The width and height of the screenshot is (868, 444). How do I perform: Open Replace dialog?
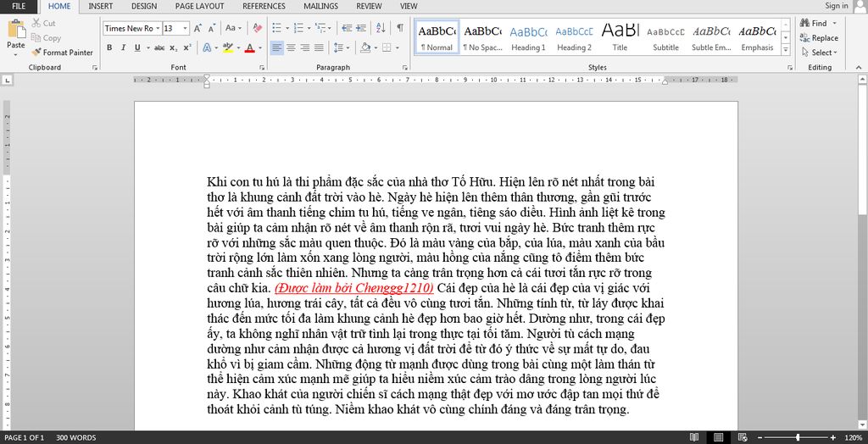pyautogui.click(x=819, y=38)
